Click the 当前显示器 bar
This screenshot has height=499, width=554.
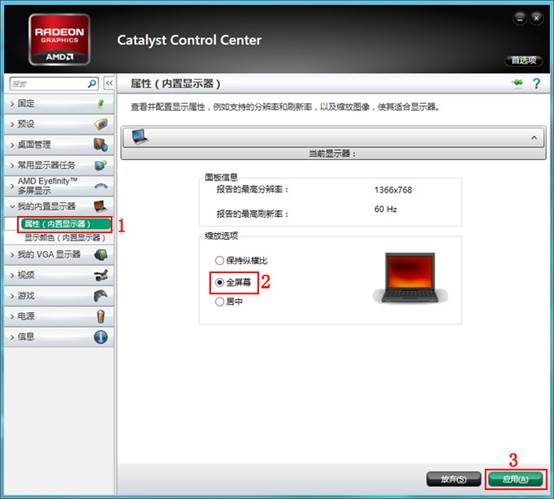click(333, 153)
